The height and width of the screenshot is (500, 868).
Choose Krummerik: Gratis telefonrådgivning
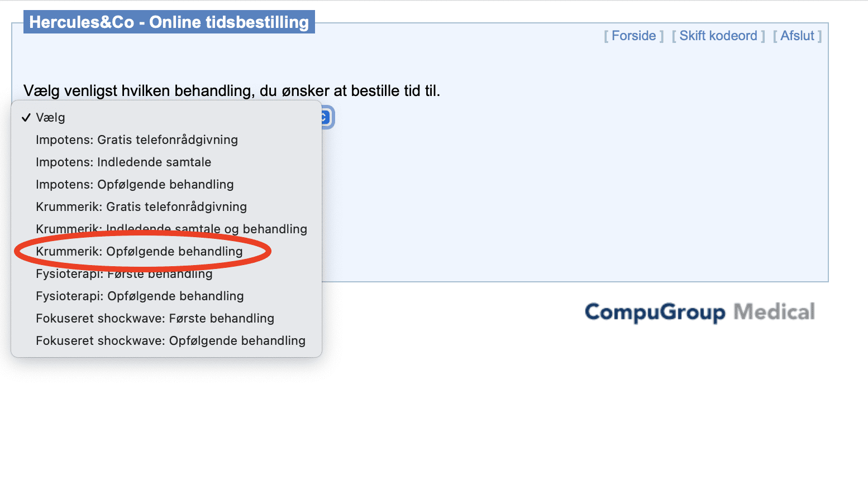point(166,206)
